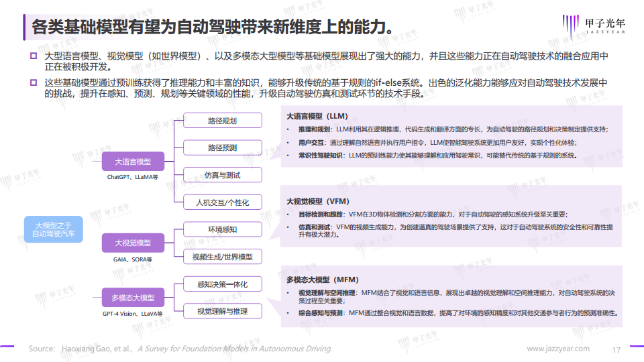Click the 用户交互 bullet text
The width and height of the screenshot is (644, 362).
click(x=438, y=142)
